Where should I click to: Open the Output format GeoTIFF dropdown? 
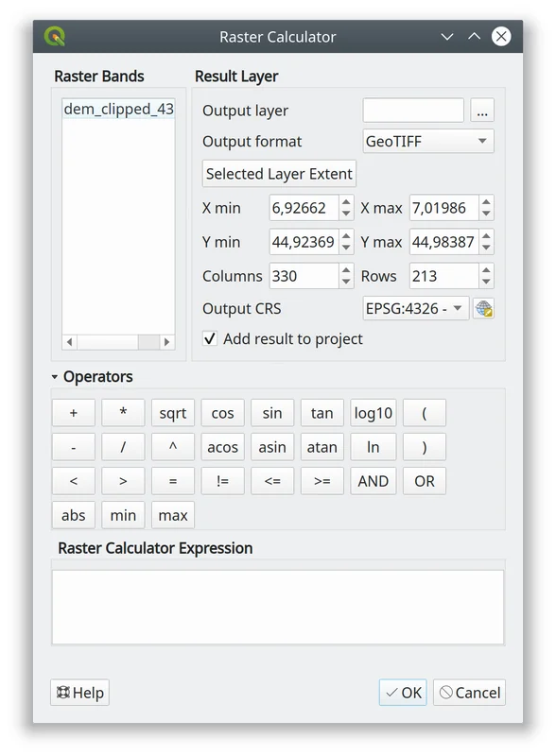[x=428, y=141]
